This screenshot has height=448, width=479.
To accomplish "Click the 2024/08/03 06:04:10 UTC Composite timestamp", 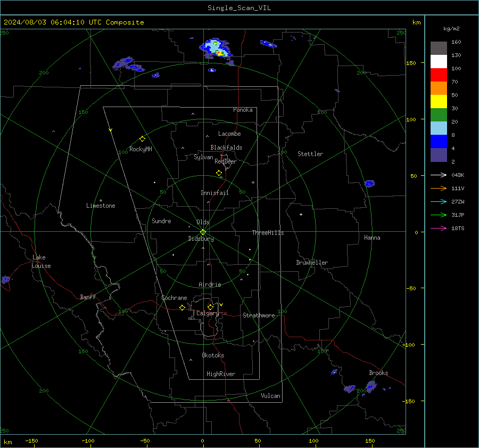I will click(x=73, y=22).
